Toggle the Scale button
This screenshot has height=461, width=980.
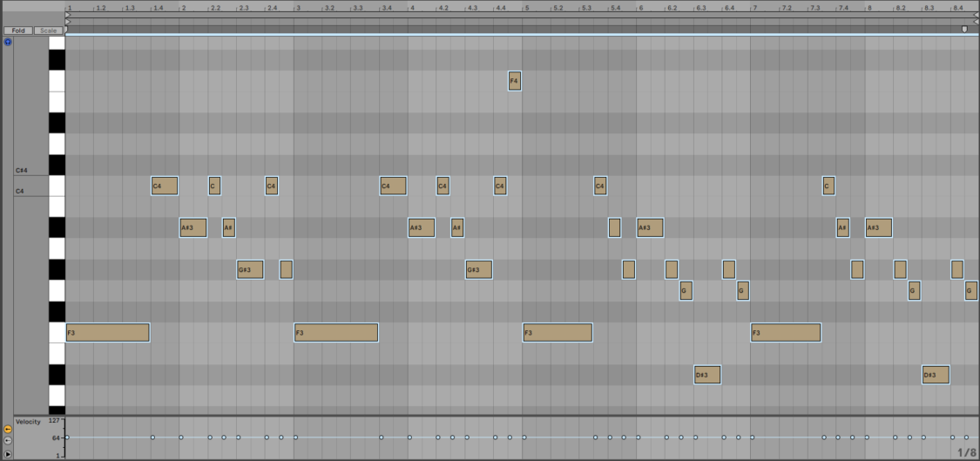click(x=49, y=31)
